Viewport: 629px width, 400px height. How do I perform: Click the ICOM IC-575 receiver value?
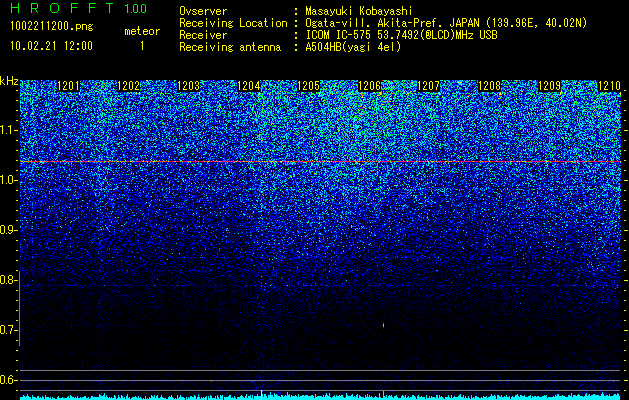(x=401, y=35)
